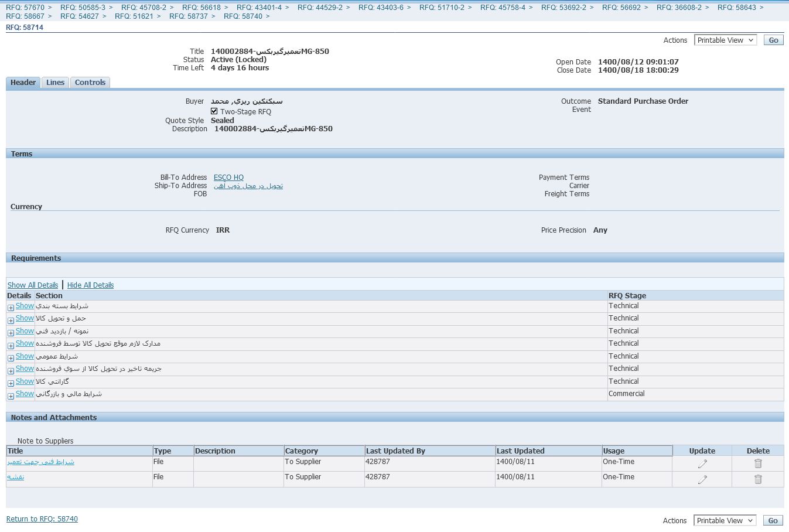Go to breadcrumb RFQ: 58737
Screen dimensions: 789x532
click(x=189, y=16)
